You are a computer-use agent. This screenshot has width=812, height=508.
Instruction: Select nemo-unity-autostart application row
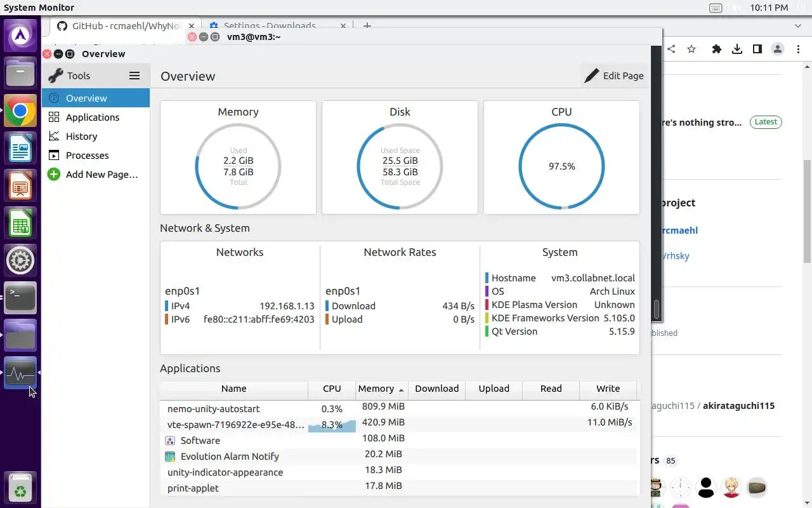pos(398,408)
